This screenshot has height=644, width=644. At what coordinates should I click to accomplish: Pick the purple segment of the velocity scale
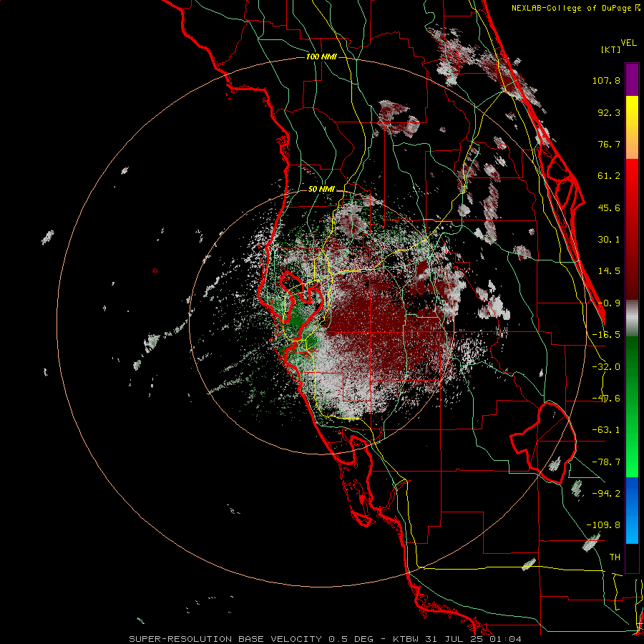pyautogui.click(x=632, y=79)
